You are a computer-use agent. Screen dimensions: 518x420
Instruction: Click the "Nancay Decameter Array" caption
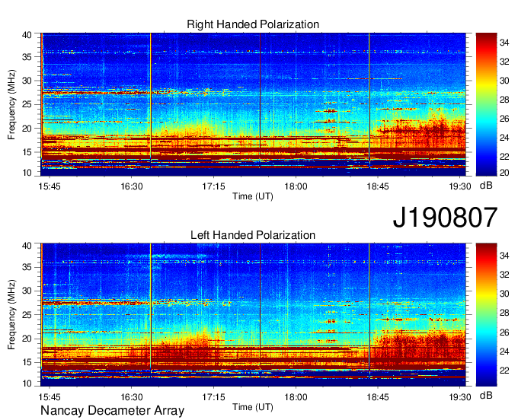(x=112, y=411)
